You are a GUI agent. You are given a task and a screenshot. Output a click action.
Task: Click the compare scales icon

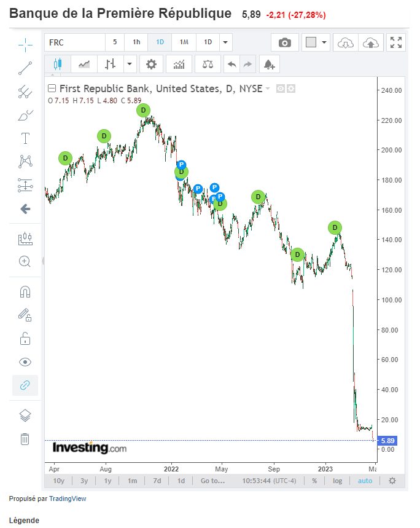[208, 64]
